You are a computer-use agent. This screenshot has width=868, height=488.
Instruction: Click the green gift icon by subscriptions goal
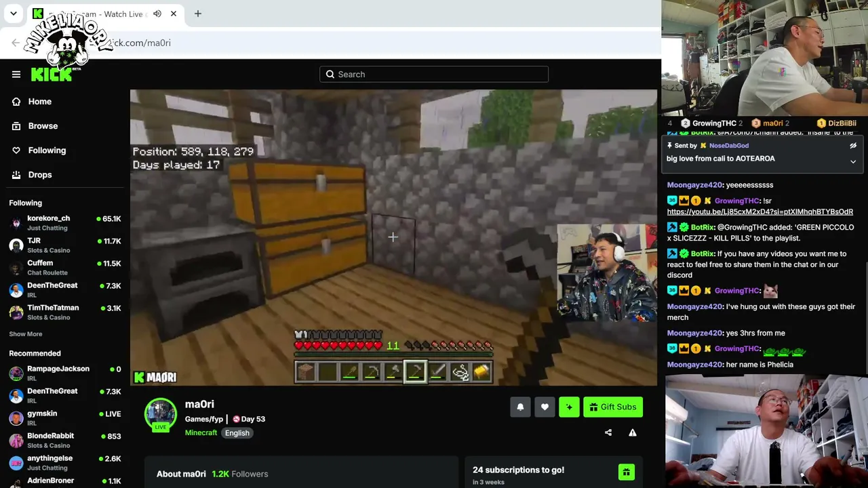pyautogui.click(x=627, y=472)
